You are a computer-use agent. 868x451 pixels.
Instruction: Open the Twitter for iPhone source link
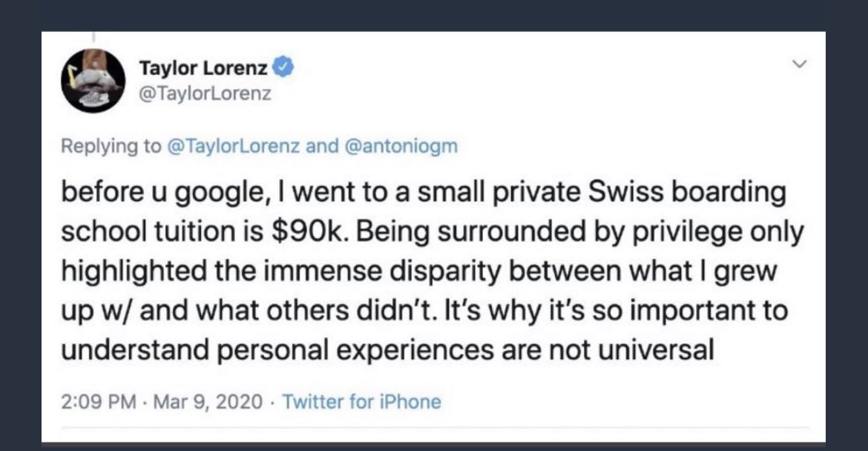[x=361, y=402]
